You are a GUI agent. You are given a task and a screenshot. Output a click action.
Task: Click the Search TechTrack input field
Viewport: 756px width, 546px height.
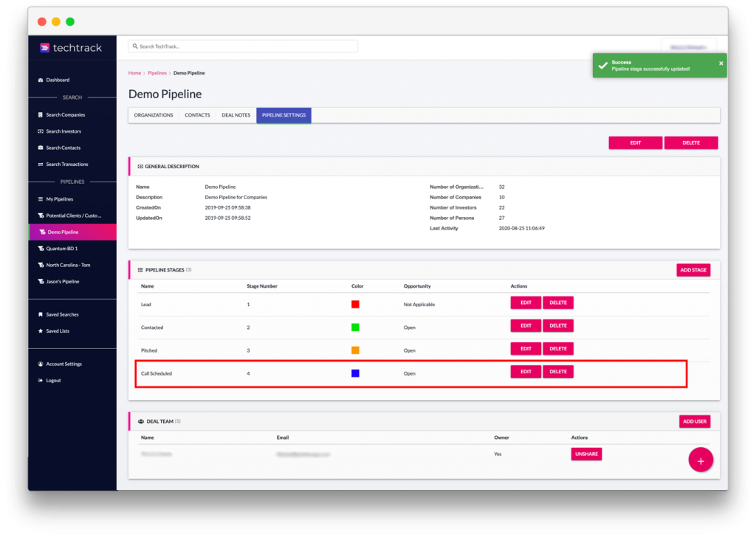click(244, 46)
